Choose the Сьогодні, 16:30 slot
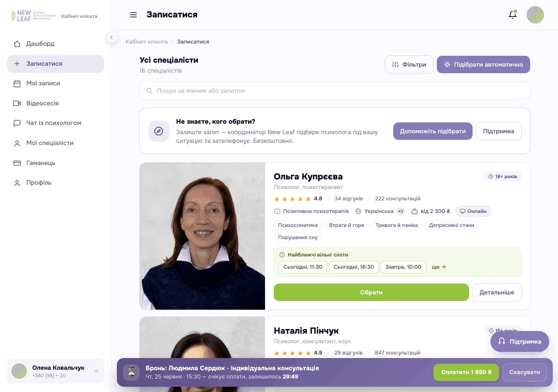This screenshot has height=392, width=558. click(354, 267)
